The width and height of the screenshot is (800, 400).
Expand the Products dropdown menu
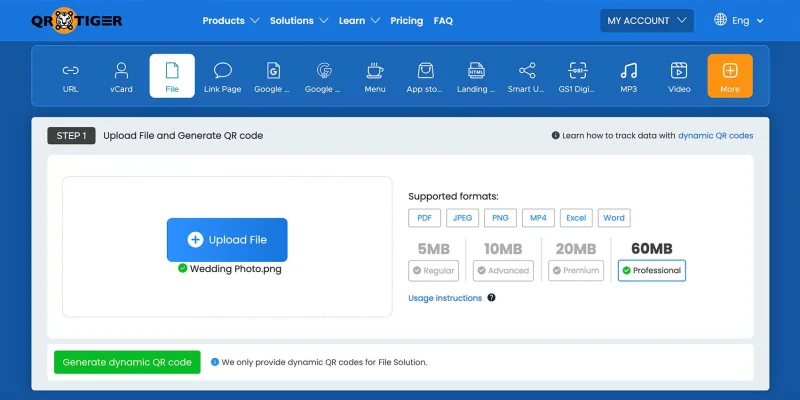231,21
